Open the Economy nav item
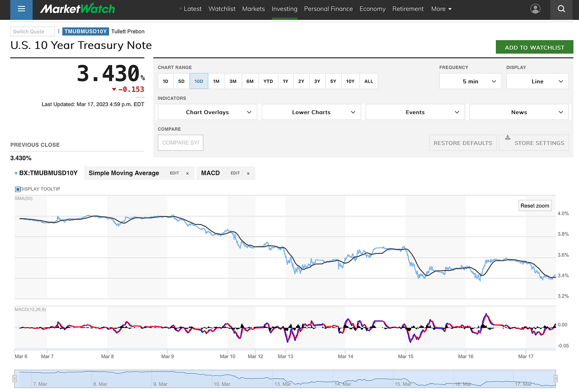This screenshot has width=579, height=392. 373,9
